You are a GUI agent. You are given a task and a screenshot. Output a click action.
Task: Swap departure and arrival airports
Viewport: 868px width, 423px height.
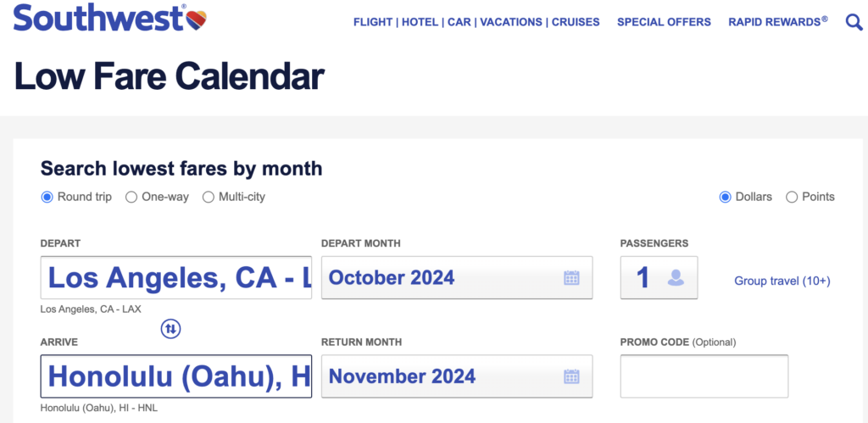click(x=171, y=328)
